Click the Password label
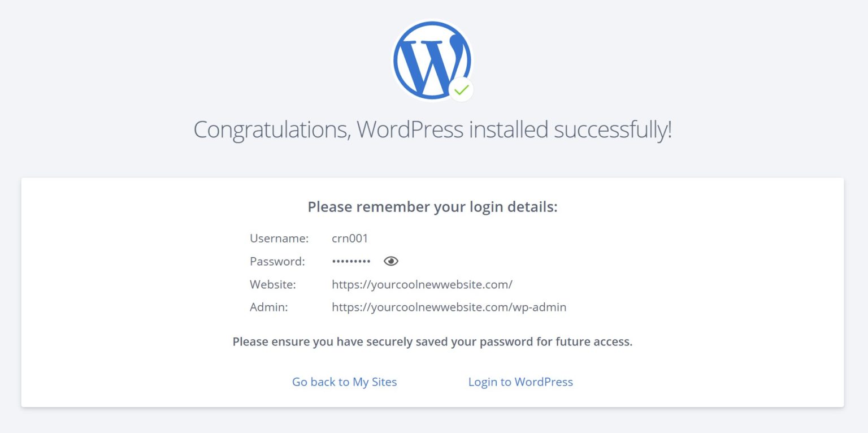 pos(277,261)
